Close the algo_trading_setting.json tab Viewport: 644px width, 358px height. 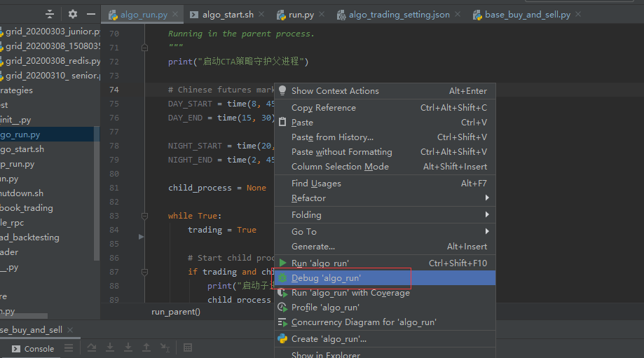tap(458, 15)
